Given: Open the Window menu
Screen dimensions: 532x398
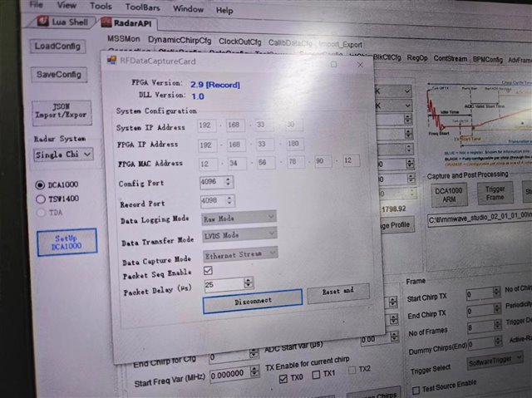Looking at the screenshot, I should 189,8.
